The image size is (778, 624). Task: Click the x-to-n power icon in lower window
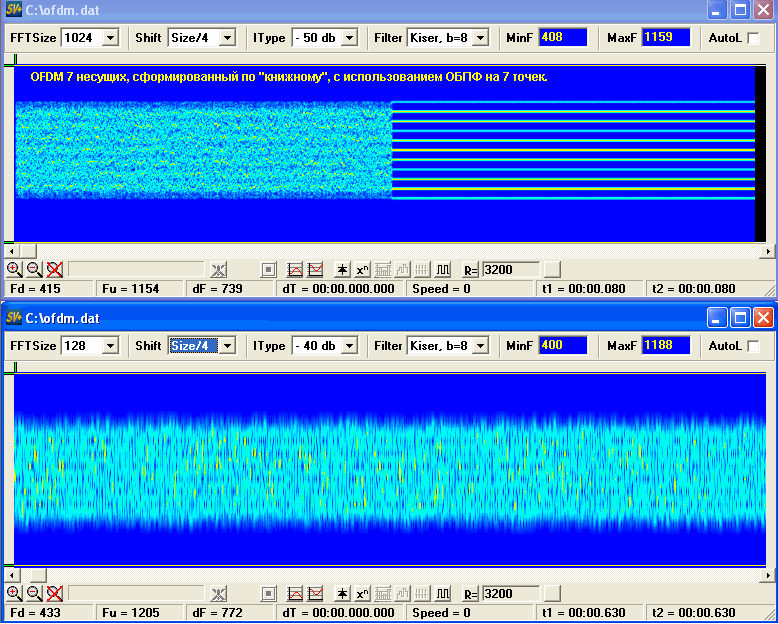coord(362,593)
